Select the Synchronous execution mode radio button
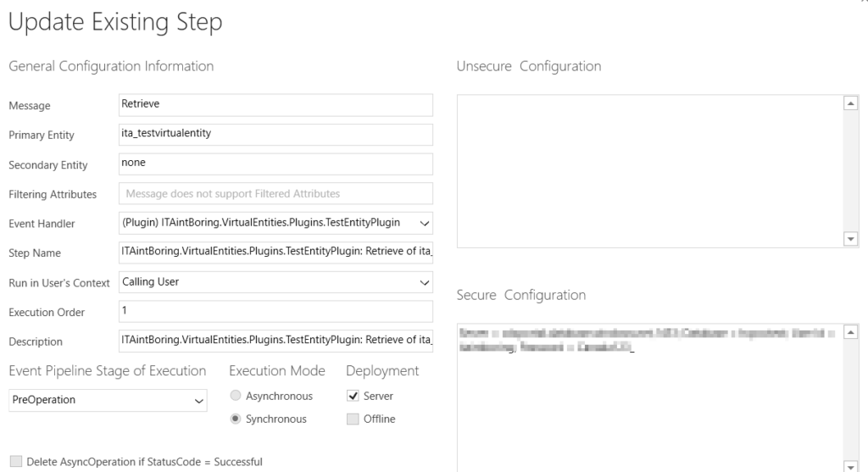Viewport: 868px width, 472px height. point(236,419)
